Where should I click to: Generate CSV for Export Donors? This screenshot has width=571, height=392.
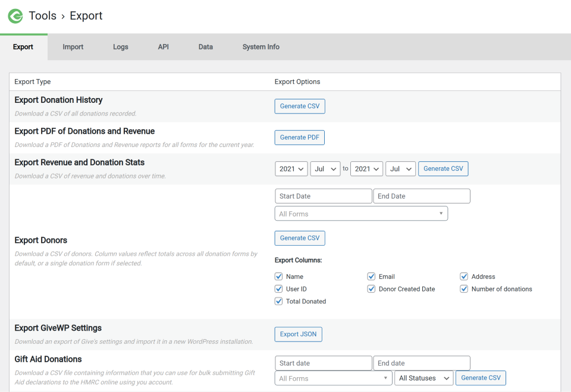300,239
